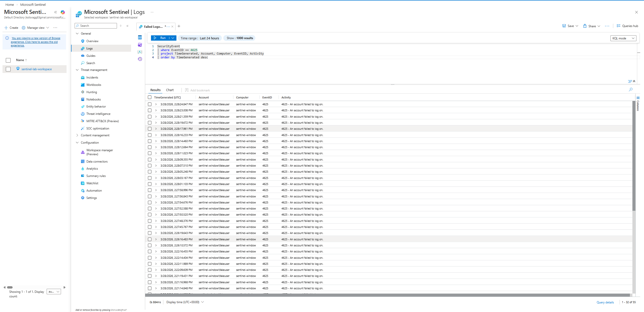Click the Queries side pane icon
Image resolution: width=644 pixels, height=312 pixels.
pos(140,45)
